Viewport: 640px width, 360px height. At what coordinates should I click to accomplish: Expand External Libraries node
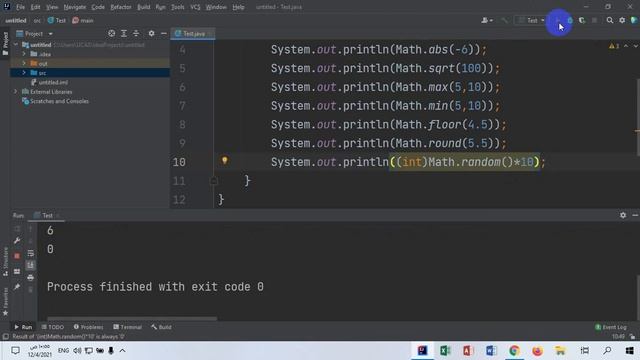tap(16, 91)
